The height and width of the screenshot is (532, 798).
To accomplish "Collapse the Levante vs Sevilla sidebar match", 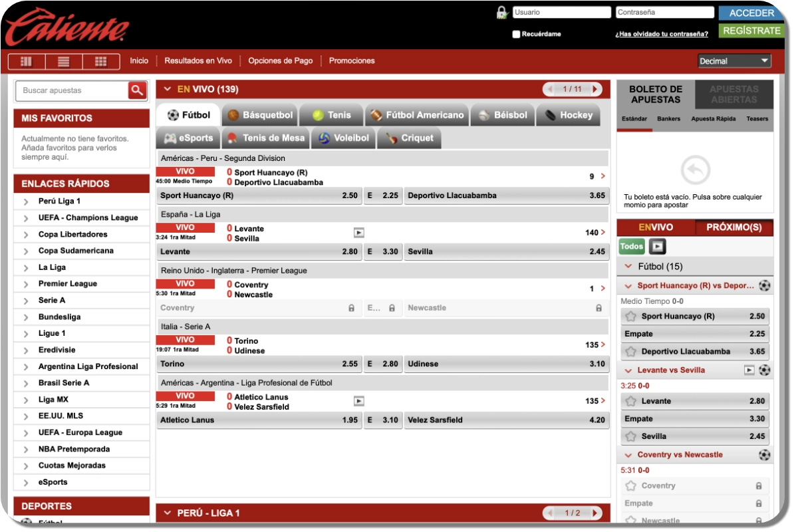I will tap(629, 370).
